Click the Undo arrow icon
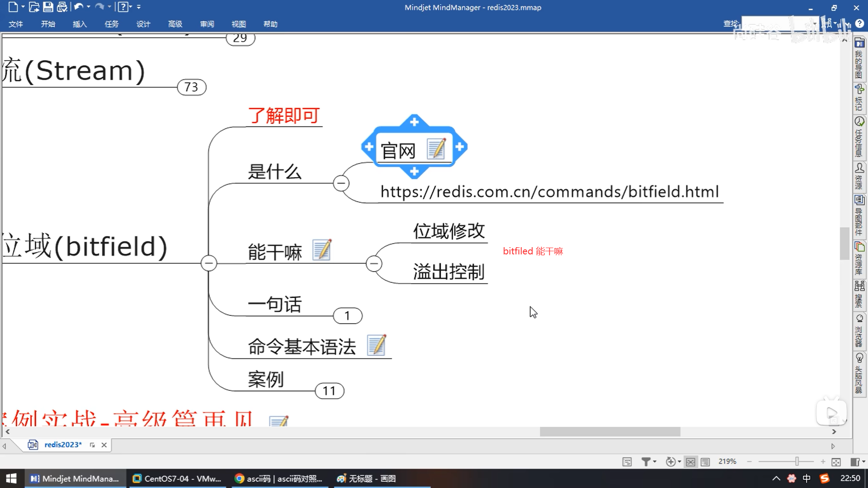 tap(79, 7)
